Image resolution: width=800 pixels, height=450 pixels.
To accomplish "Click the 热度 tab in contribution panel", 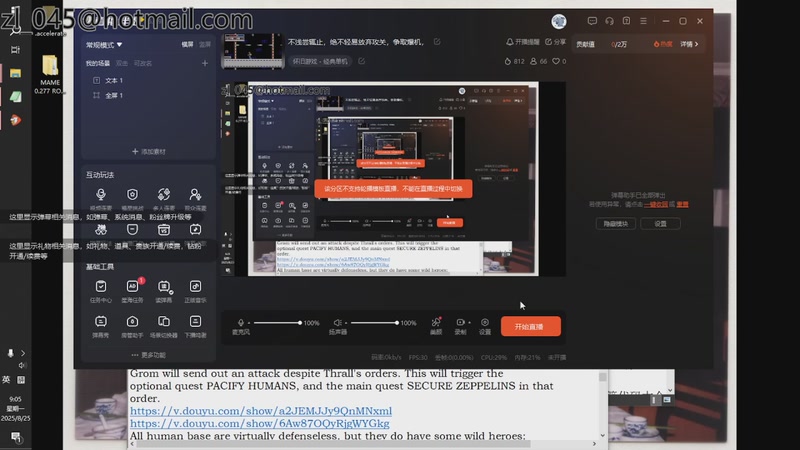I will coord(663,44).
